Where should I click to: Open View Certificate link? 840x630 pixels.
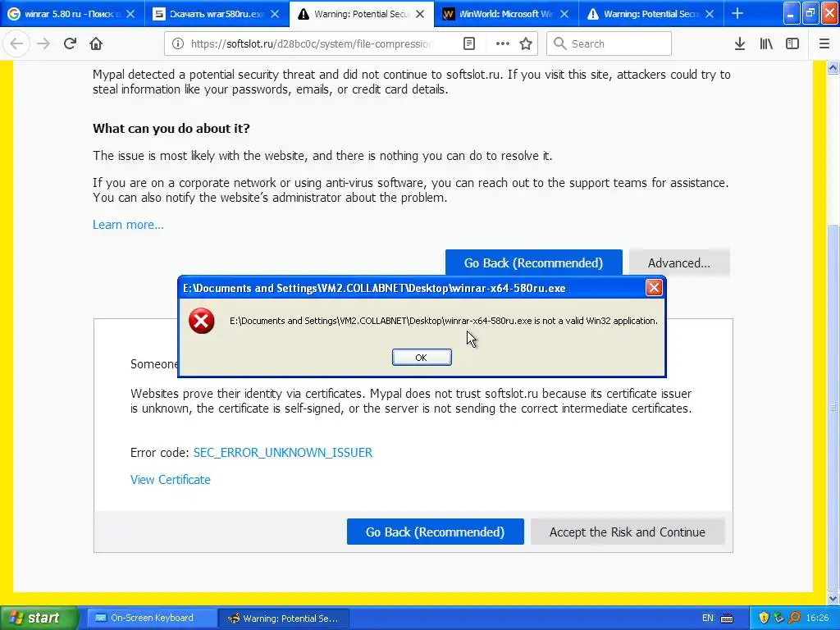point(171,480)
